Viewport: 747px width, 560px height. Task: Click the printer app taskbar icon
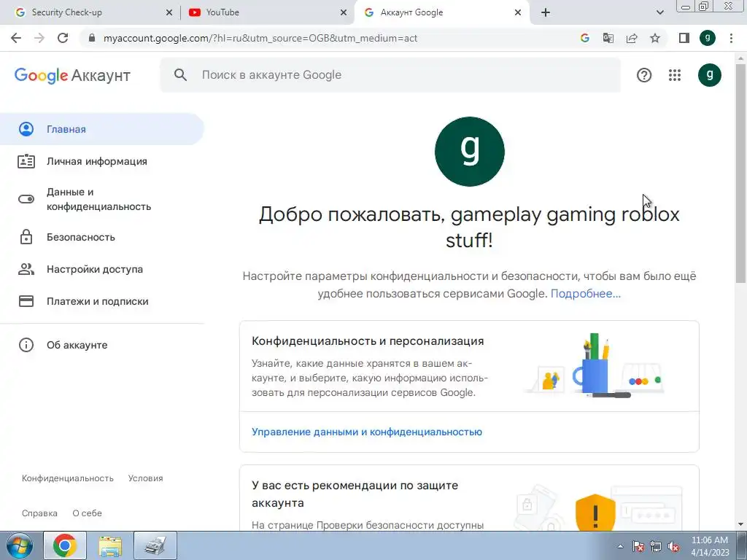pyautogui.click(x=155, y=545)
